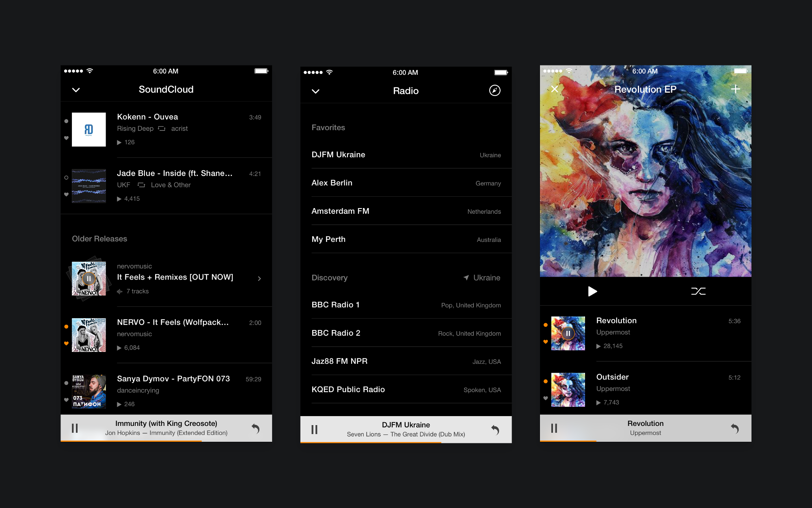Open the NERVO Wolfpack track artwork
This screenshot has height=508, width=812.
[89, 335]
